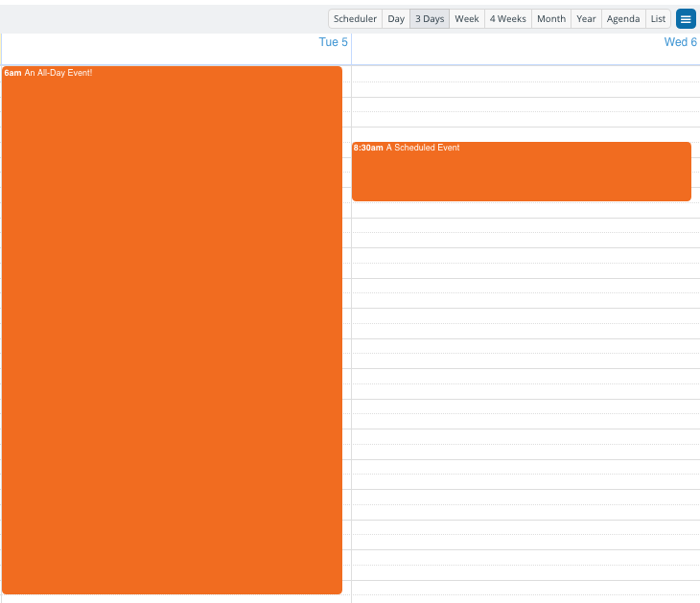Switch to the Day view
The height and width of the screenshot is (603, 700).
pos(396,19)
